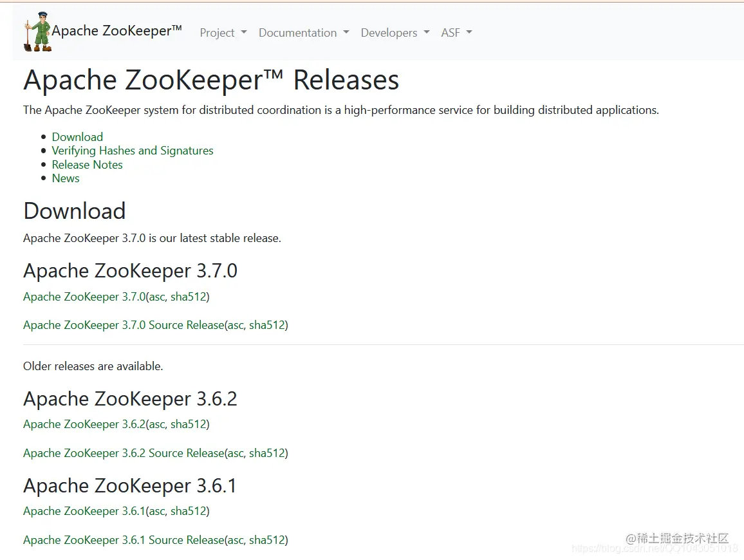The image size is (744, 560).
Task: Click the Apache ZooKeeper Releases page title
Action: pyautogui.click(x=211, y=80)
